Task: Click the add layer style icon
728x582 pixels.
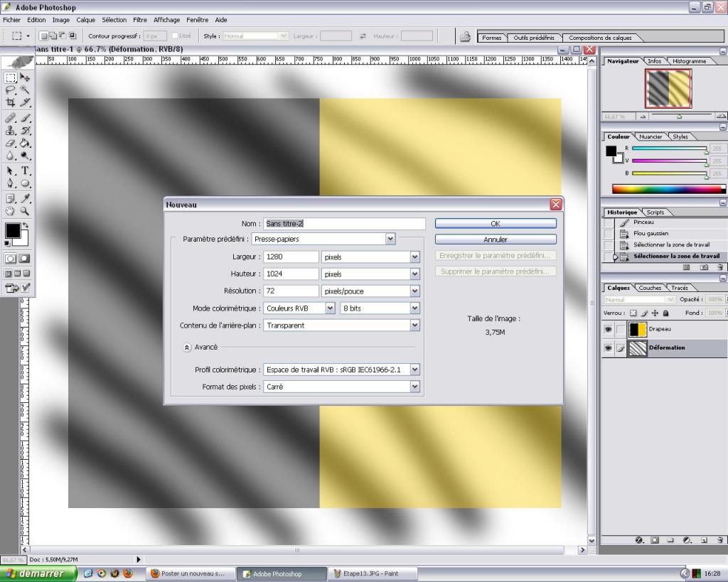Action: click(639, 540)
